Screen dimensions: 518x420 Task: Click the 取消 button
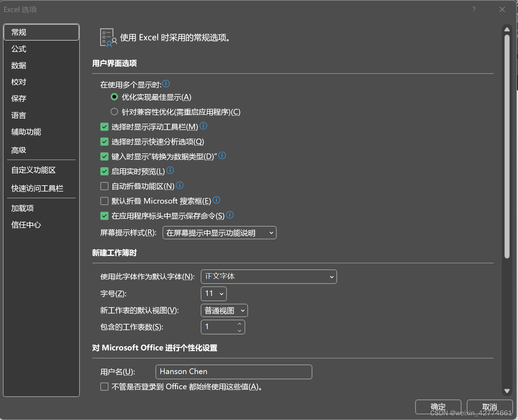[x=489, y=407]
